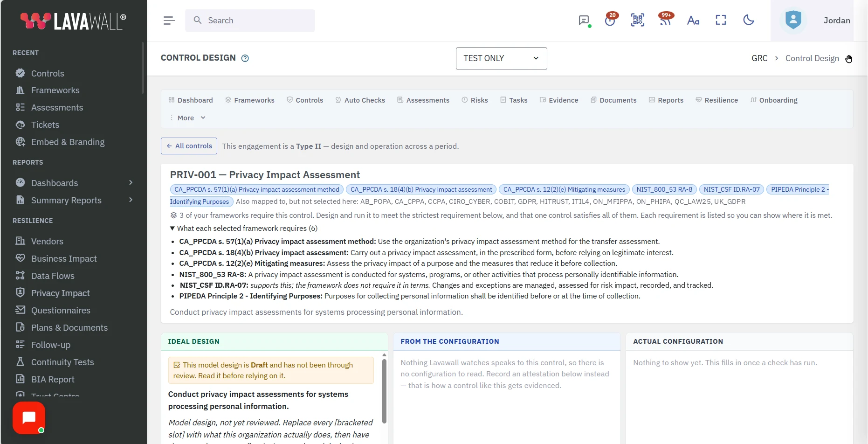Switch to the Dashboard tab

tap(191, 100)
